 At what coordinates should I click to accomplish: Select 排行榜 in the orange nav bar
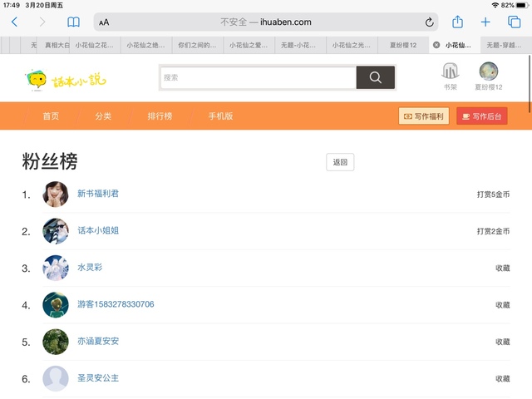160,116
